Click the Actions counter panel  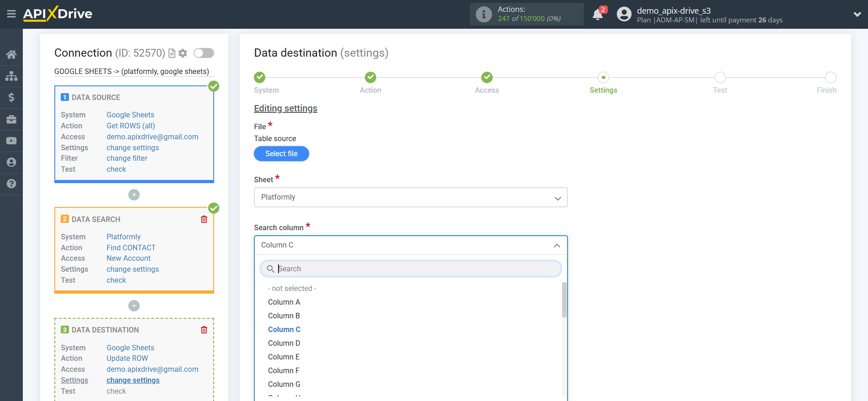526,14
